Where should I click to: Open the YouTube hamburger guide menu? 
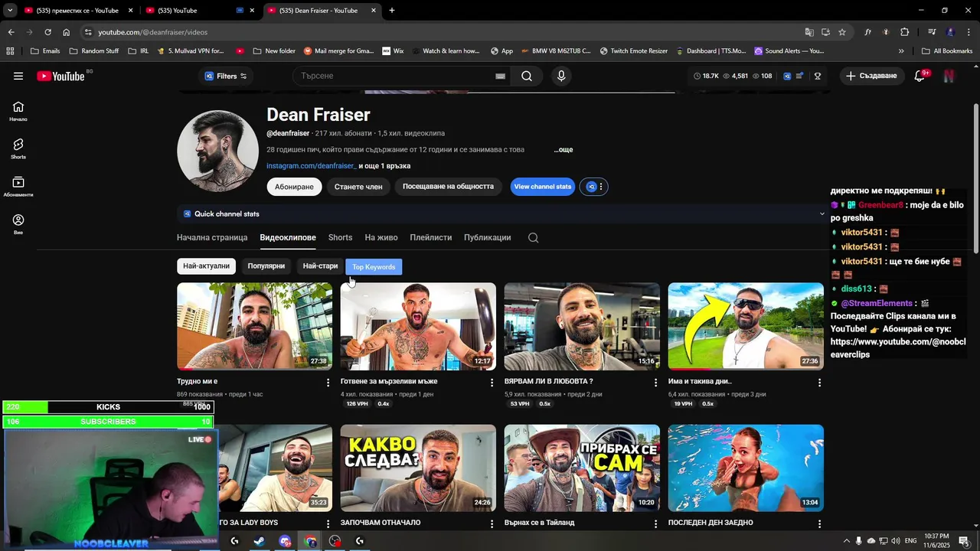(x=18, y=76)
